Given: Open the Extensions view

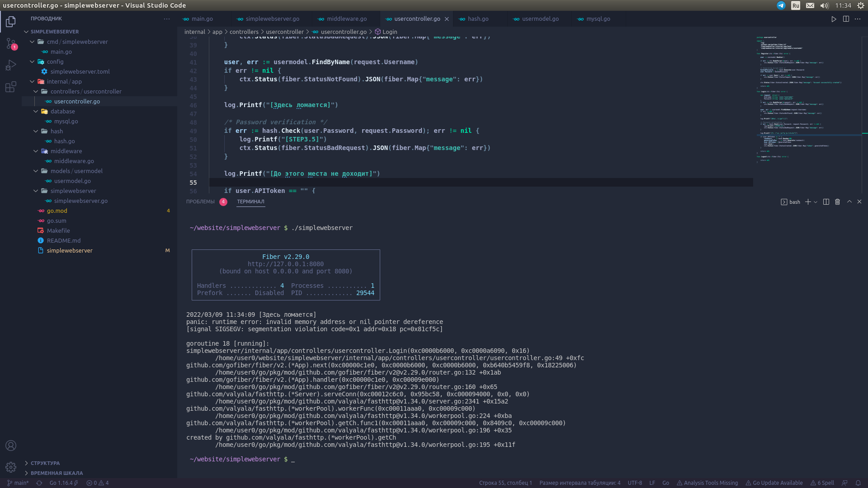Looking at the screenshot, I should [11, 87].
